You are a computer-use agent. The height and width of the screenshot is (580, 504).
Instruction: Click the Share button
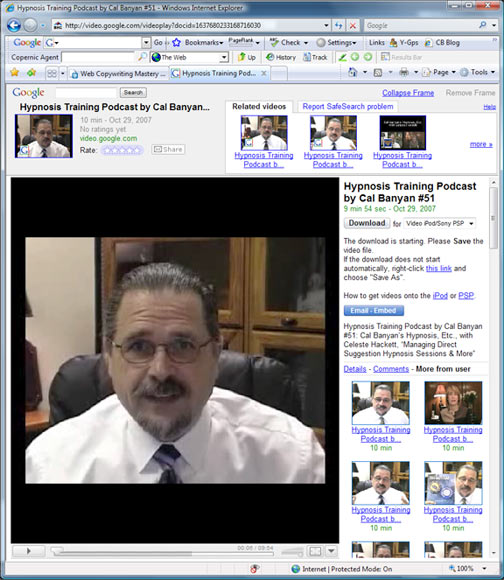(168, 149)
